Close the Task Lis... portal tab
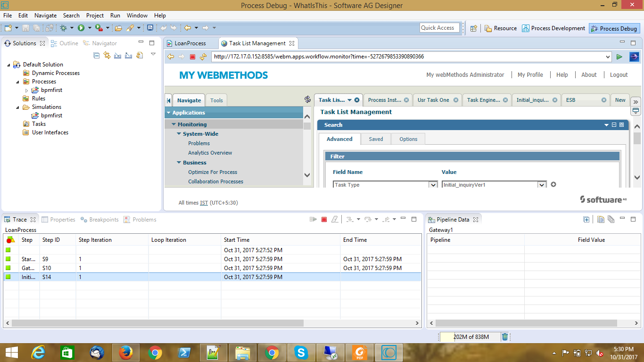The height and width of the screenshot is (362, 644). pos(357,100)
